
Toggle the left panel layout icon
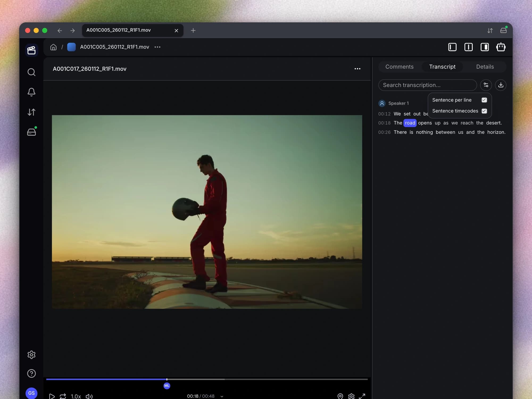[452, 47]
